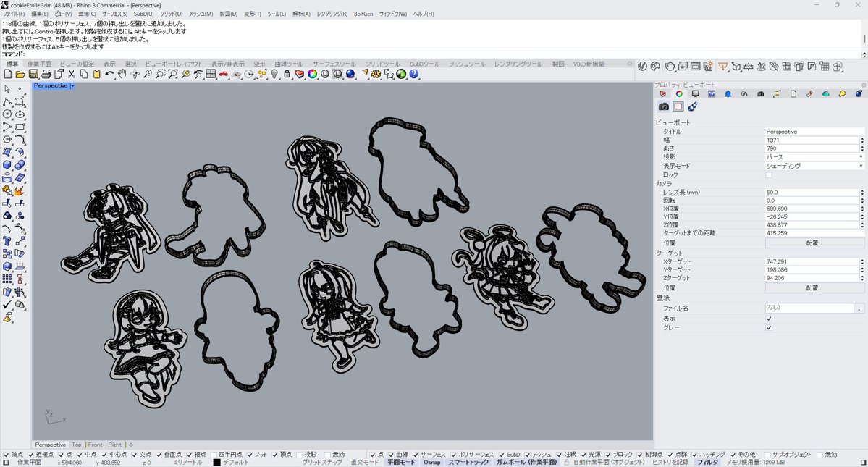Click the camera icon in properties panel
The width and height of the screenshot is (868, 467).
(663, 106)
